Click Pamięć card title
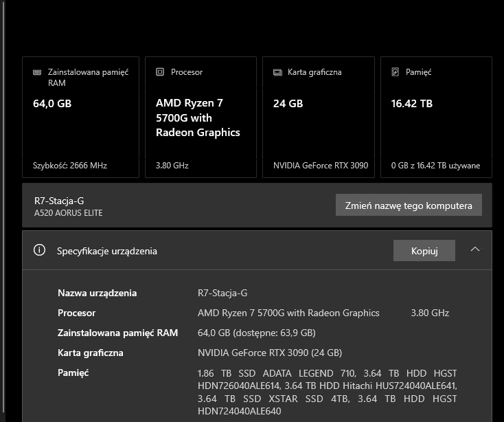This screenshot has width=504, height=422. (418, 72)
